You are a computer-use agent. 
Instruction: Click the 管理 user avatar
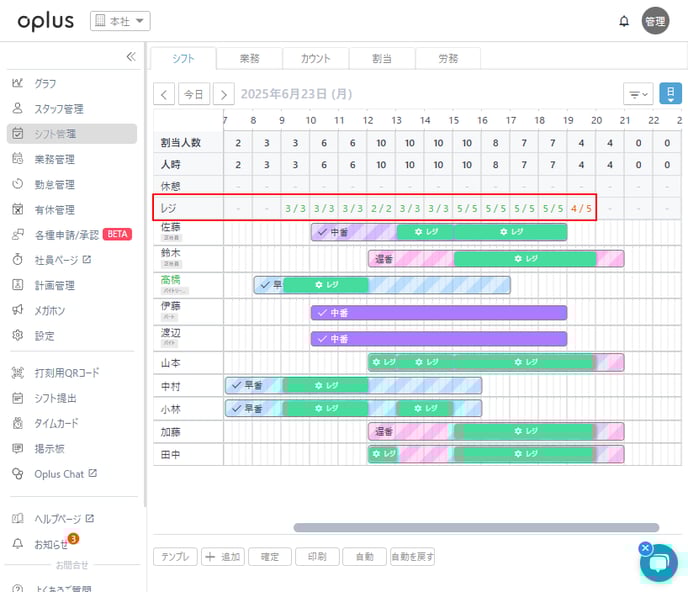[655, 21]
